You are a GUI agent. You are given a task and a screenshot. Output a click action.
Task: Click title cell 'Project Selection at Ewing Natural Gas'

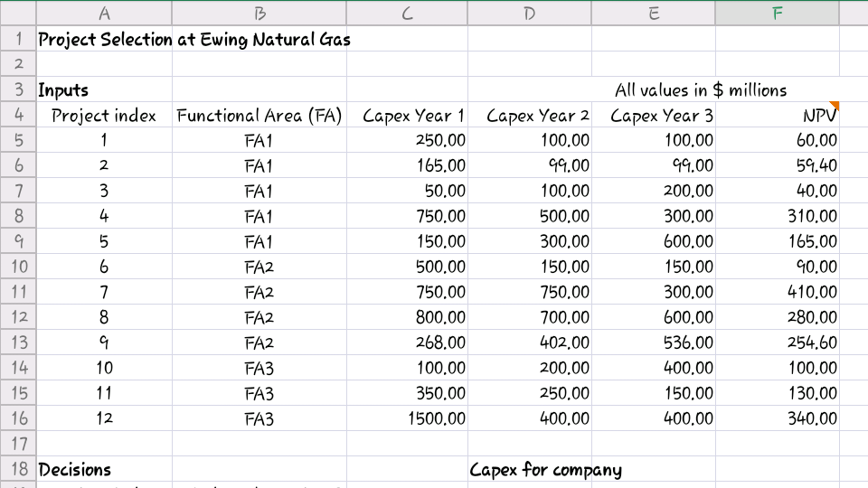[x=194, y=39]
